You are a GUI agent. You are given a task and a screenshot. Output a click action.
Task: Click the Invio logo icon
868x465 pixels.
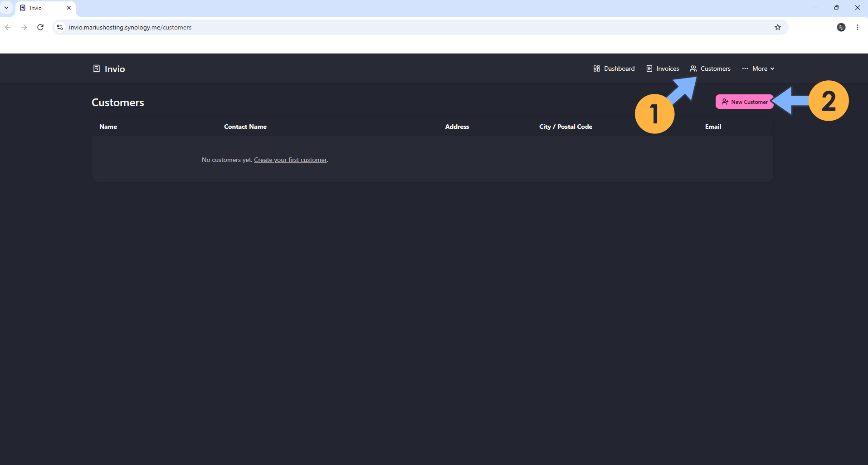coord(97,69)
